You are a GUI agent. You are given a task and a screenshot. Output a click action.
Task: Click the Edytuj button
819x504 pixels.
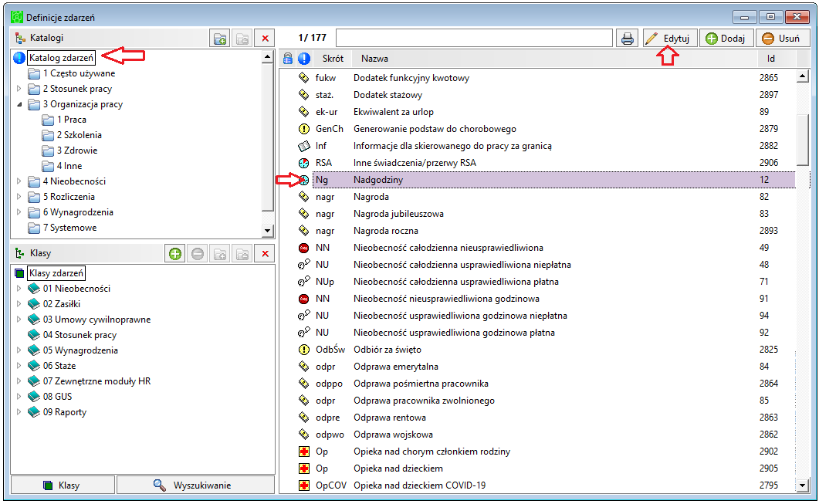click(x=670, y=38)
